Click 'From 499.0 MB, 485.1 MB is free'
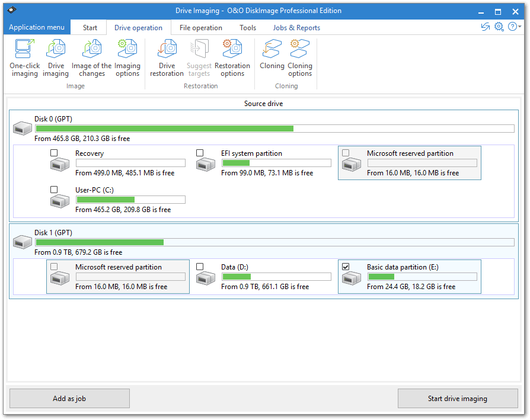The height and width of the screenshot is (420, 530). click(124, 173)
